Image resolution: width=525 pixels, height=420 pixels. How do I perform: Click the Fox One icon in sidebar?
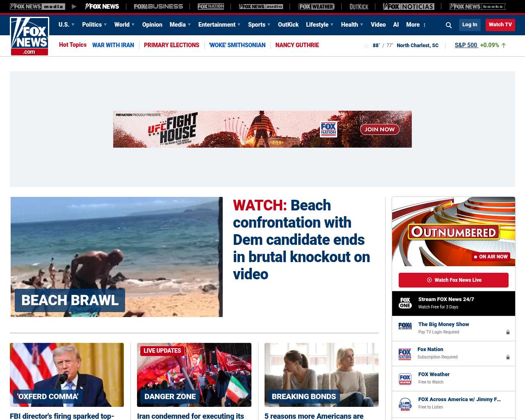click(405, 303)
